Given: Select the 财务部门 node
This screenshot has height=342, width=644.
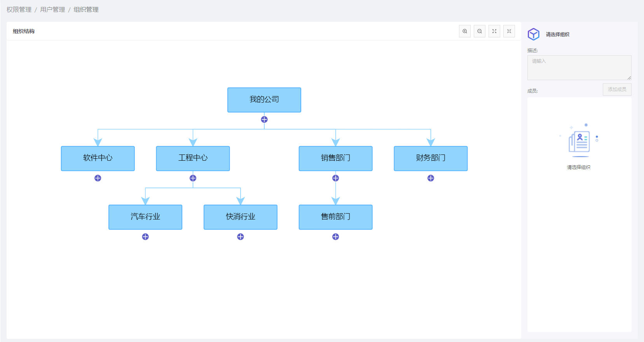Looking at the screenshot, I should pos(431,158).
